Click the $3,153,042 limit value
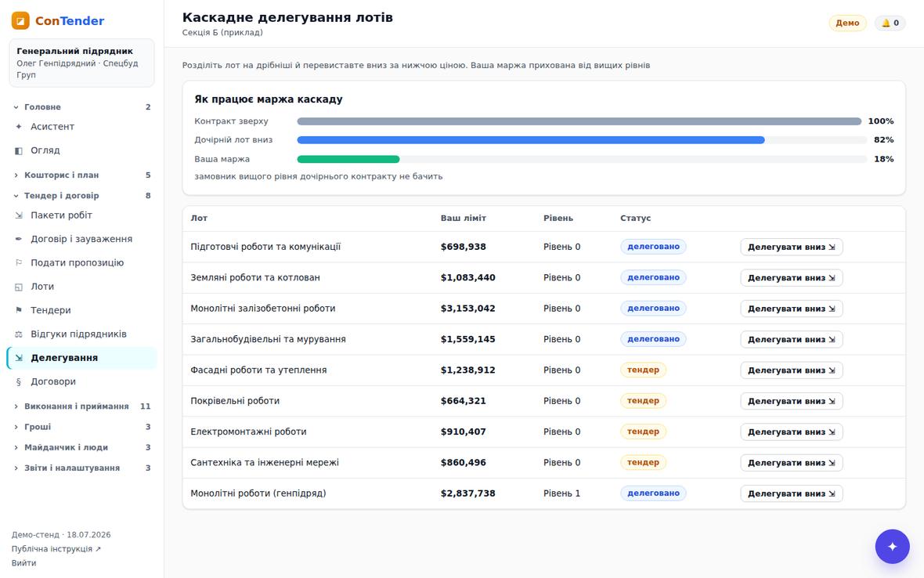This screenshot has width=924, height=578. pos(468,309)
